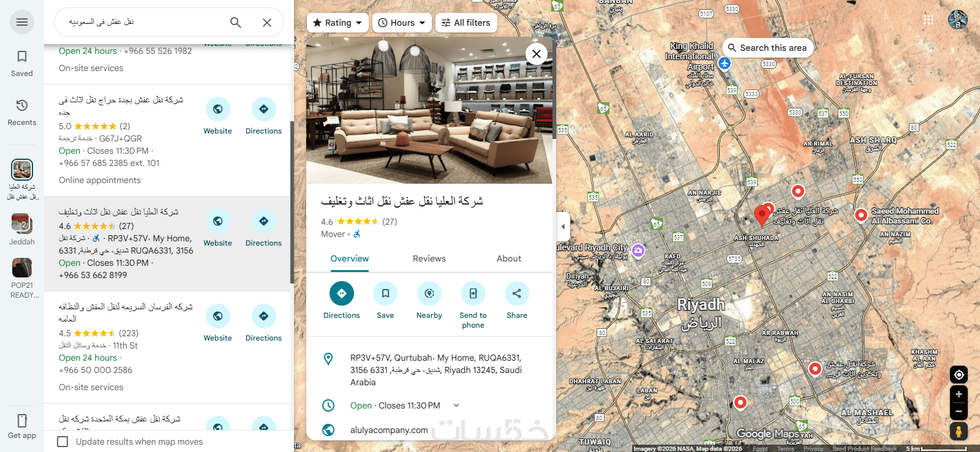Click the Street View pegman icon
This screenshot has width=980, height=452.
[x=959, y=431]
